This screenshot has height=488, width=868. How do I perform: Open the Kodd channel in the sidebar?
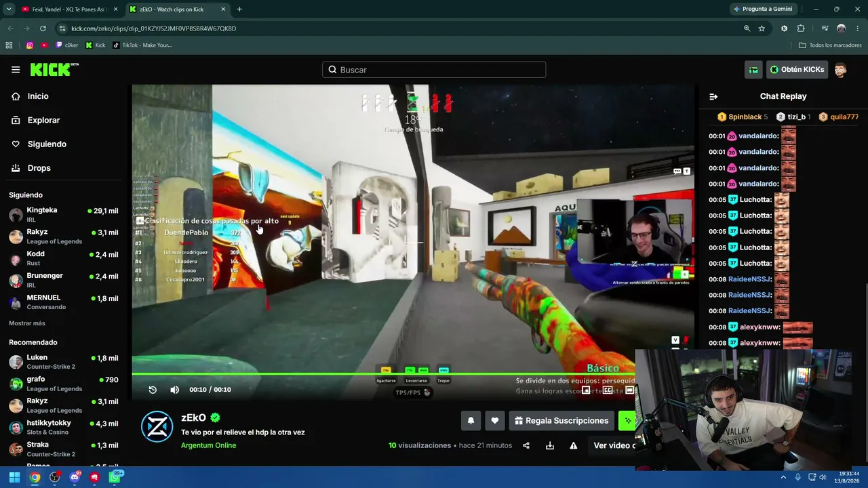(x=64, y=258)
